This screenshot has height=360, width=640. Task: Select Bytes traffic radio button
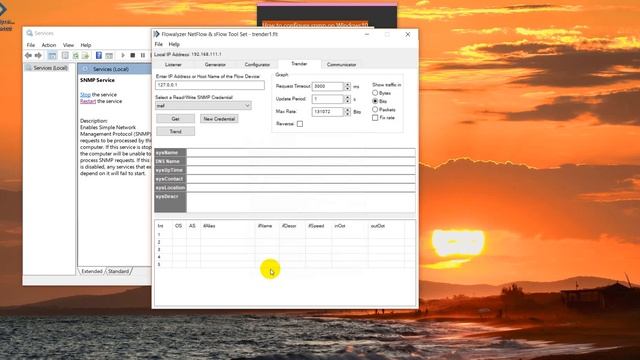tap(375, 93)
